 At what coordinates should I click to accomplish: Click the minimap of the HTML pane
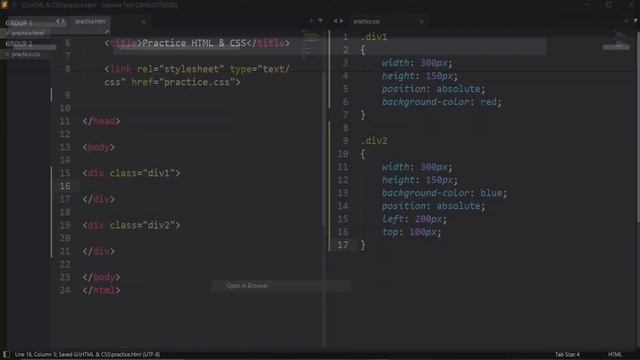coord(311,45)
